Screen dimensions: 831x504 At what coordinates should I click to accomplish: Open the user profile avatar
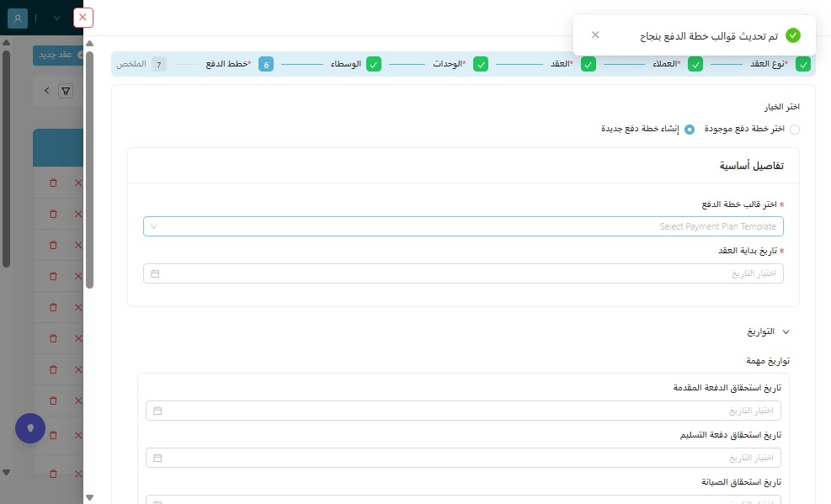pos(18,18)
